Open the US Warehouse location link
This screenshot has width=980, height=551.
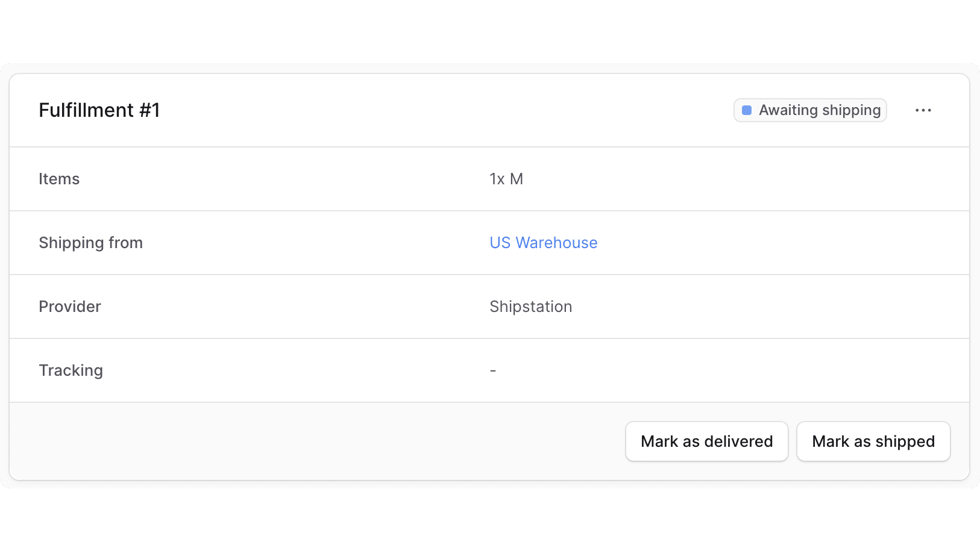[x=543, y=243]
